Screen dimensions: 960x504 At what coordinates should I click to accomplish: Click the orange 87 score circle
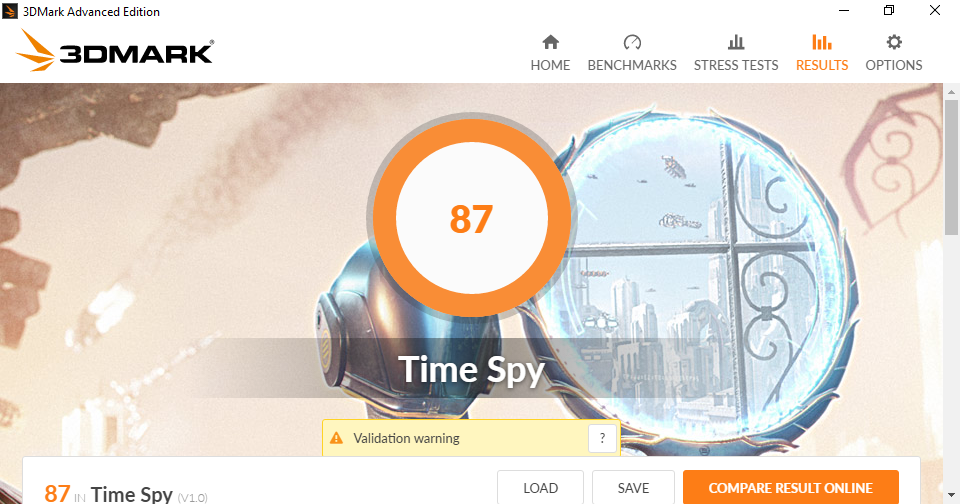point(471,218)
